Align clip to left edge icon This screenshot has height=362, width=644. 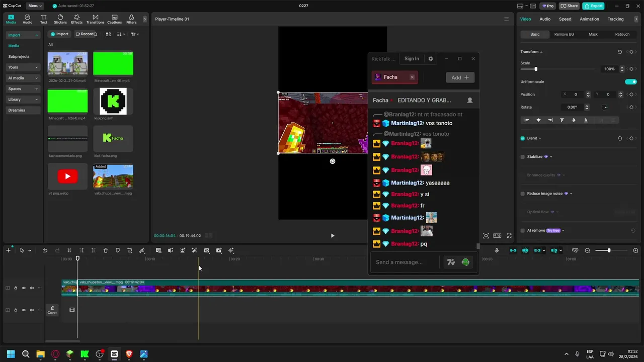(x=527, y=120)
